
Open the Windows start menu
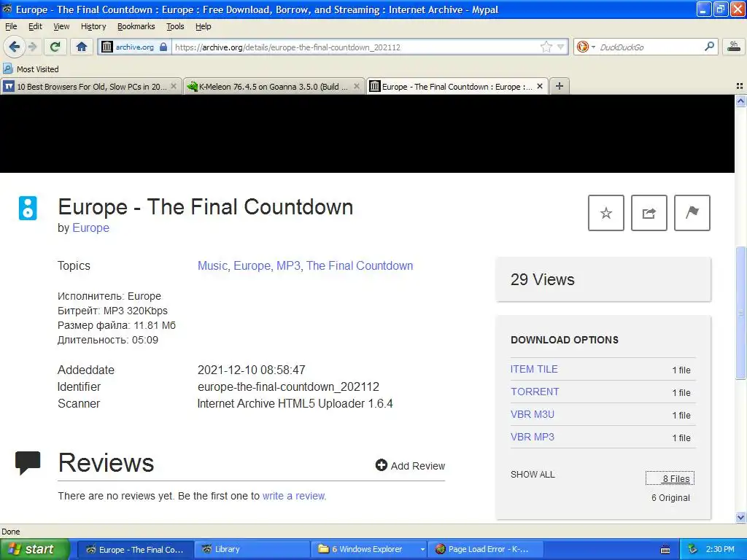[x=35, y=549]
